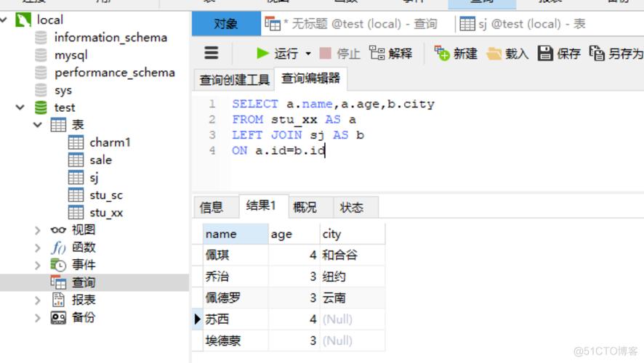Click the name column header
Image resolution: width=644 pixels, height=363 pixels.
236,234
